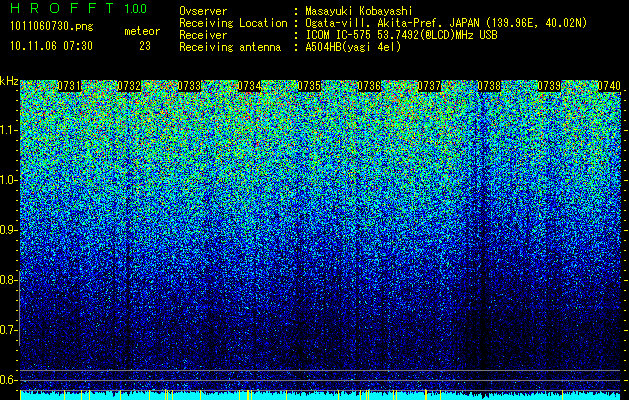Click the Receiving antenna label

pyautogui.click(x=230, y=47)
